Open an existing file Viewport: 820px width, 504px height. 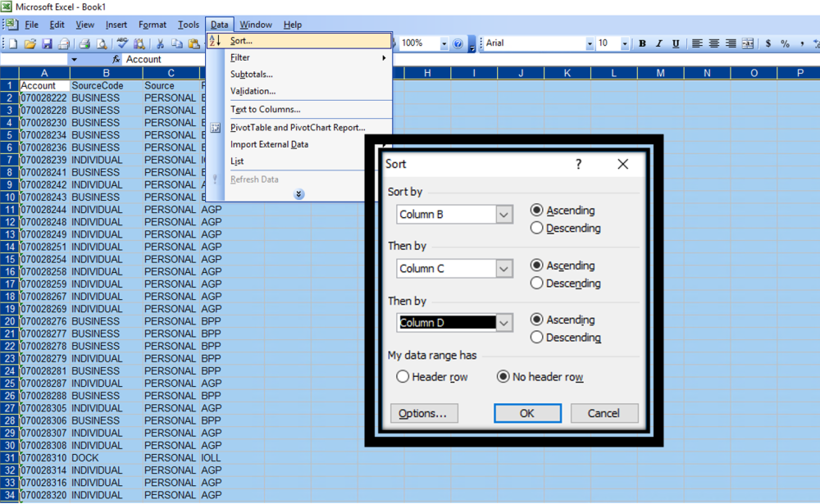pyautogui.click(x=30, y=43)
